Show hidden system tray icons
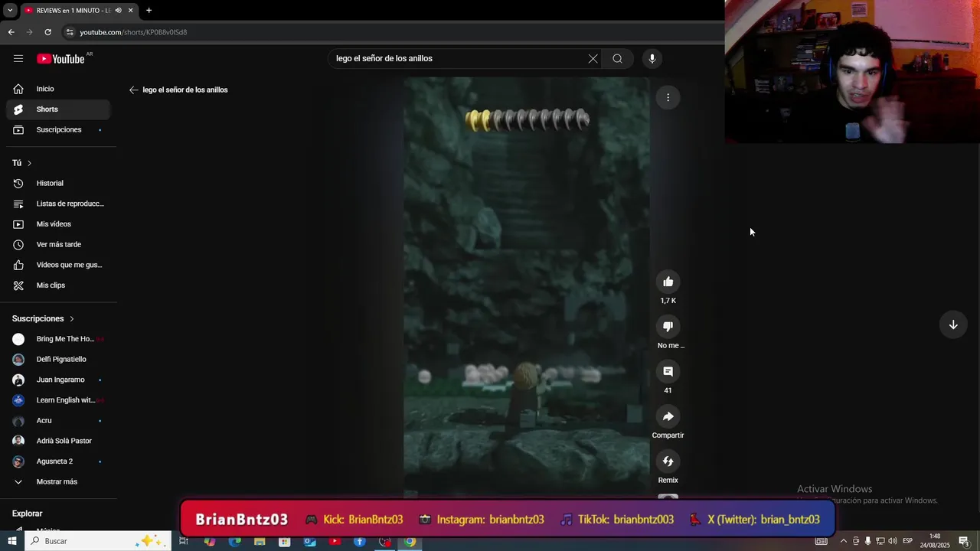Screen dimensions: 980x551 tap(844, 542)
